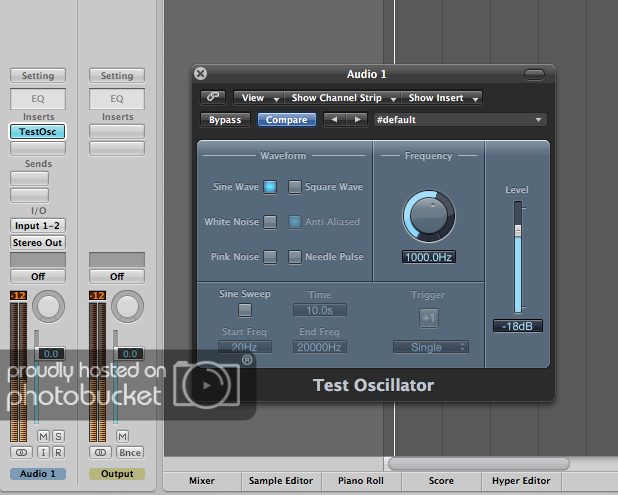
Task: Click the +1 trigger button
Action: (428, 318)
